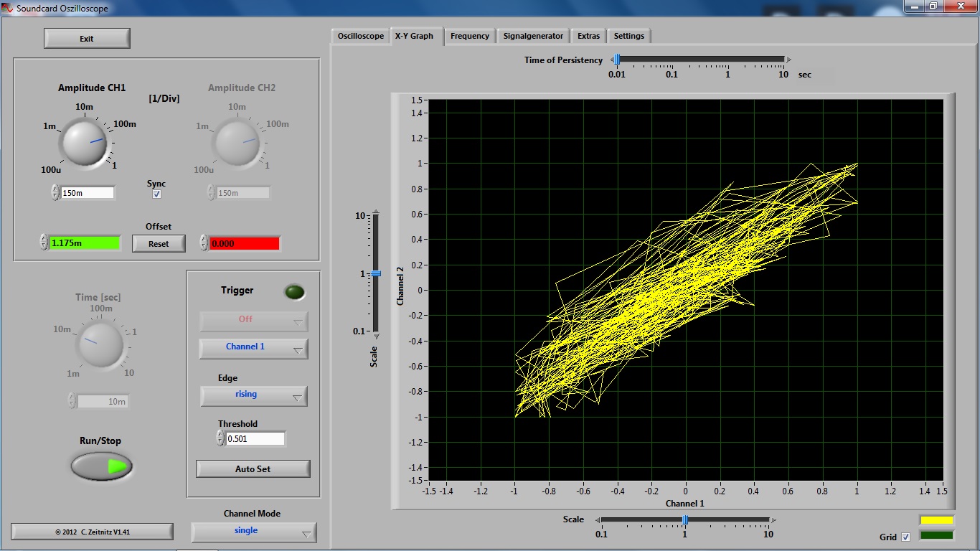Open the trigger source Channel 1 dropdown

pyautogui.click(x=253, y=347)
